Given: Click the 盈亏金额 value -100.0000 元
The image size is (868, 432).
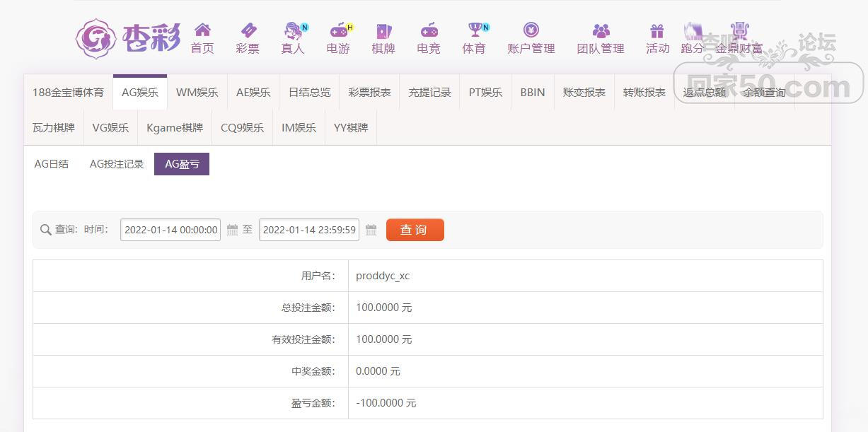Looking at the screenshot, I should tap(386, 403).
